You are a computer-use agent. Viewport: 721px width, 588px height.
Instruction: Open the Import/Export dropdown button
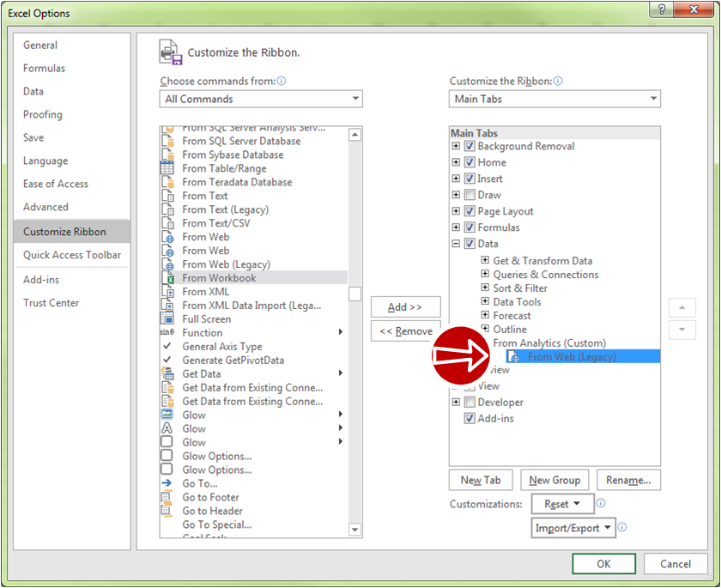[x=573, y=528]
